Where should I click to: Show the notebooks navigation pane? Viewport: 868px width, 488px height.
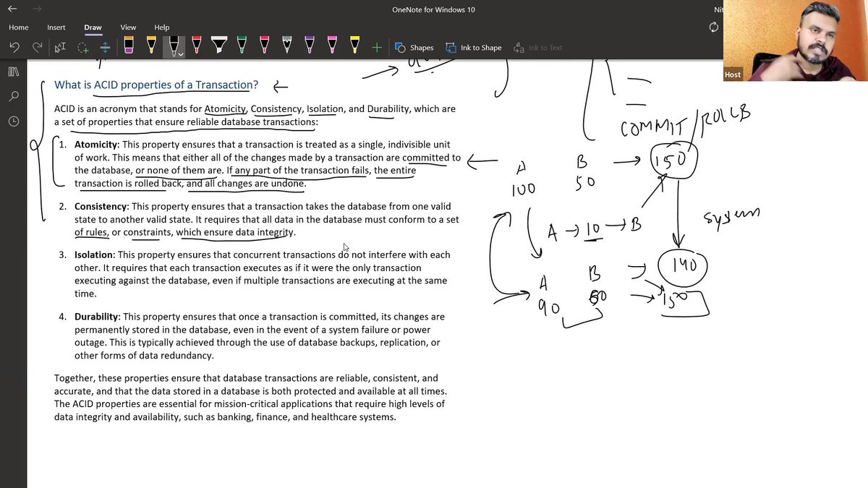(14, 72)
